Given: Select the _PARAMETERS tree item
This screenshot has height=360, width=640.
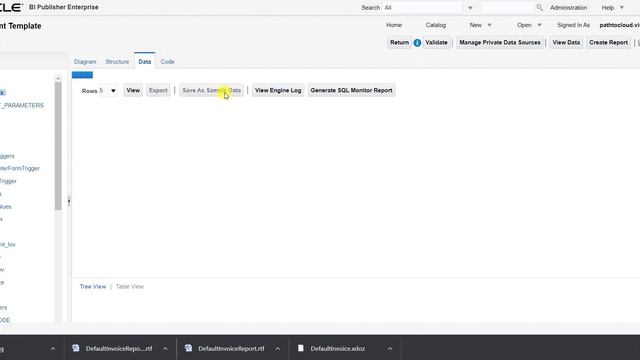Looking at the screenshot, I should (22, 105).
